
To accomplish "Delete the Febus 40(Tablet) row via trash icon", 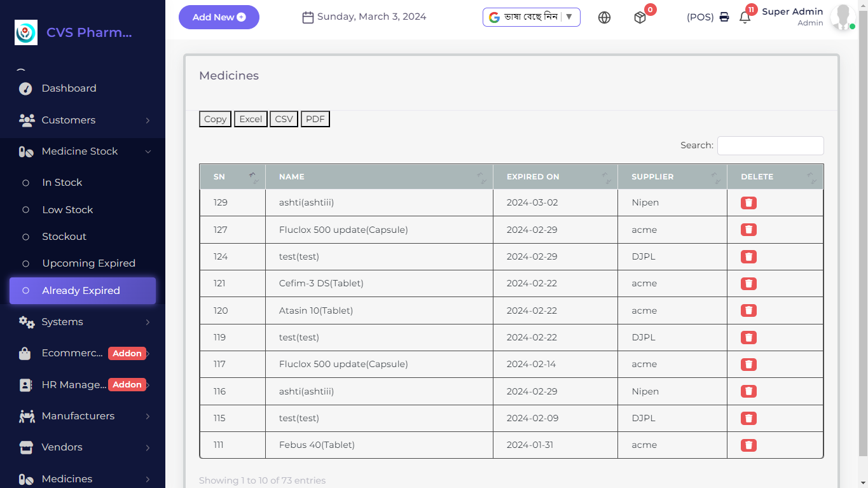I will click(x=748, y=445).
